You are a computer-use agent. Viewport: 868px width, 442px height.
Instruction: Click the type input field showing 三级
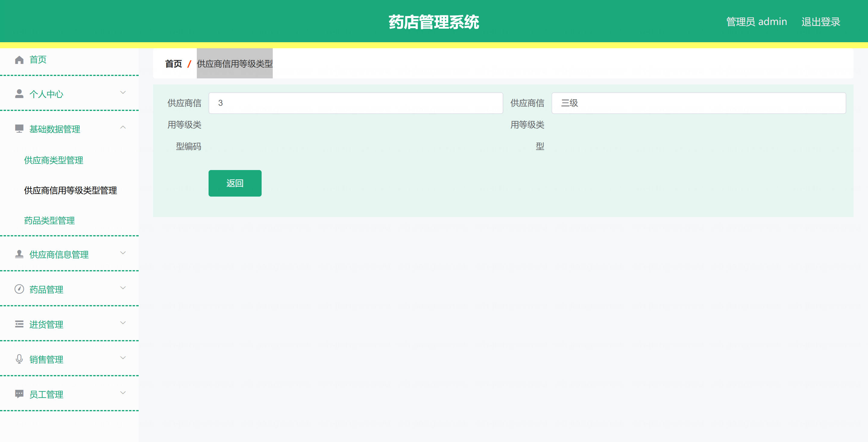699,103
